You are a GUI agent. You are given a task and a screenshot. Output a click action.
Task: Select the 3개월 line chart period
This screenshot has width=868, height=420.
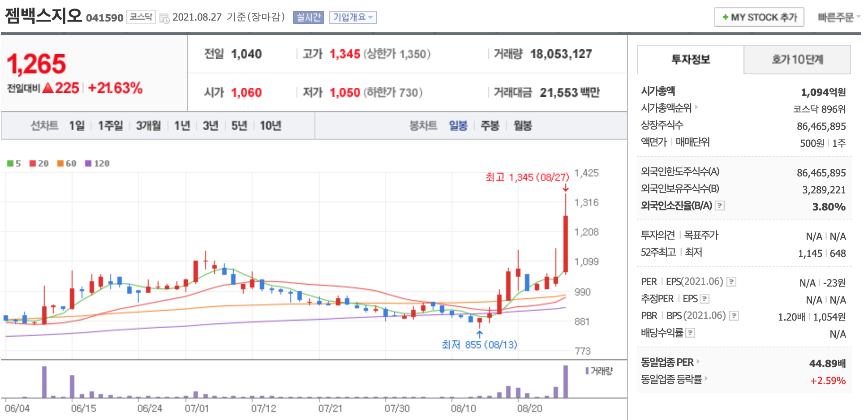(x=148, y=126)
